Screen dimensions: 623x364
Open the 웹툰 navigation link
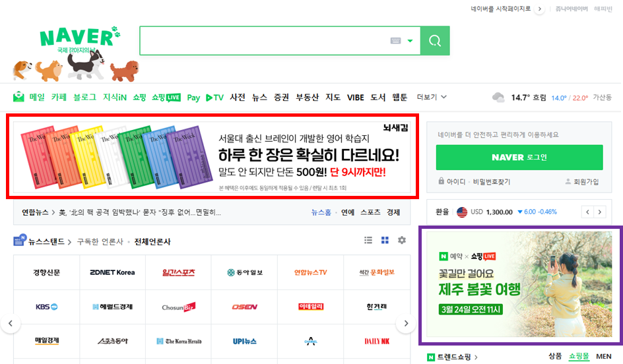[x=400, y=97]
